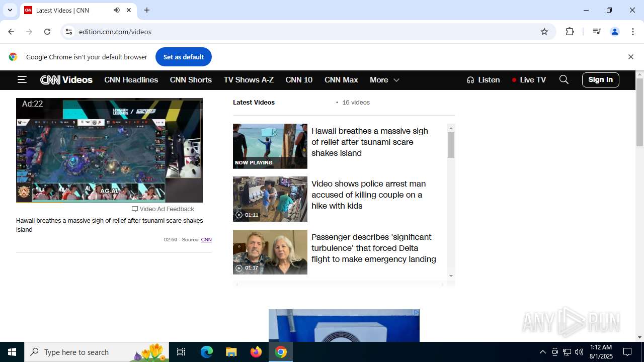Image resolution: width=644 pixels, height=362 pixels.
Task: Play the Delta turbulence passenger video thumbnail
Action: [x=270, y=252]
